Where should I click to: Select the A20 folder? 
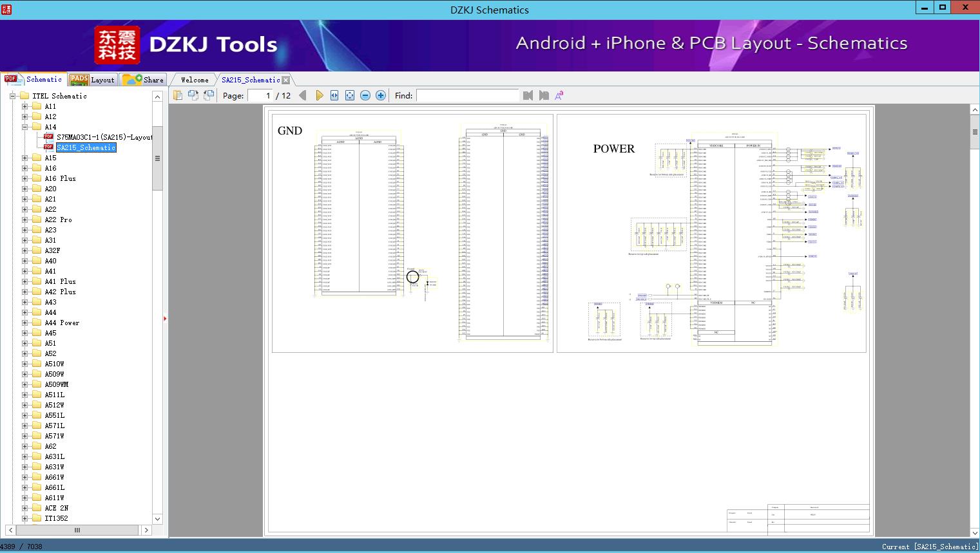(50, 189)
